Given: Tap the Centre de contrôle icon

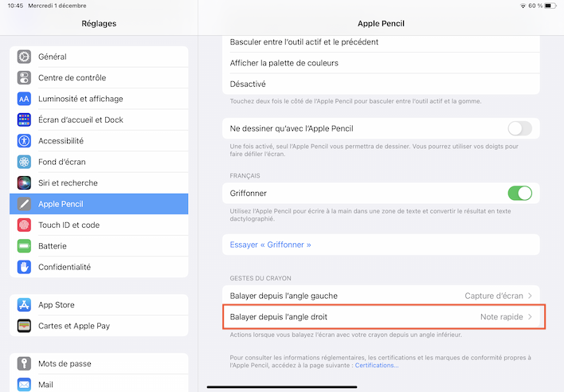Looking at the screenshot, I should click(x=24, y=77).
